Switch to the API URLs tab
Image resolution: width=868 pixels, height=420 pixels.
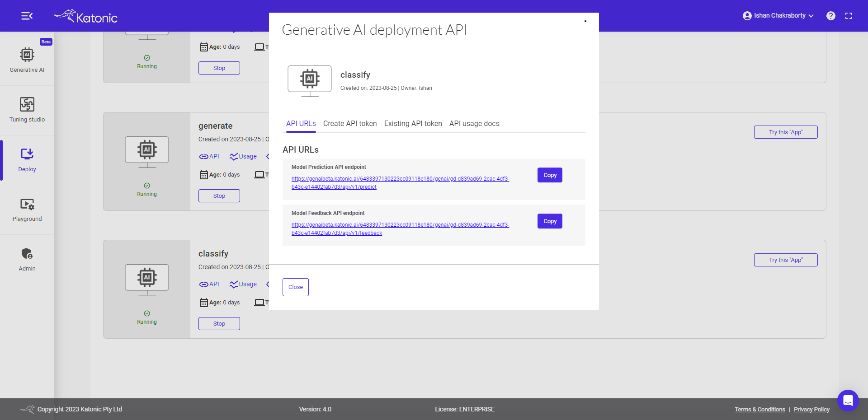[x=301, y=124]
